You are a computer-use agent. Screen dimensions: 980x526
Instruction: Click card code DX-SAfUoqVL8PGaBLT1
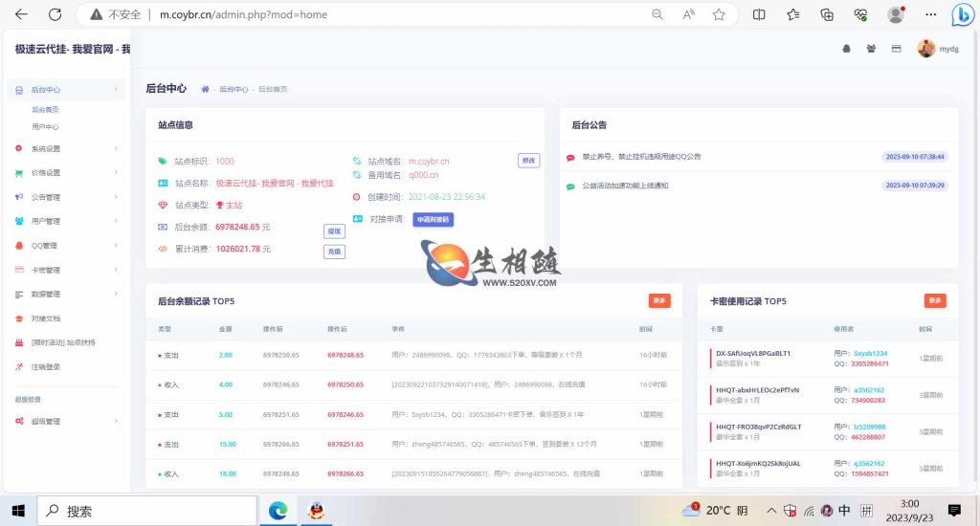753,354
